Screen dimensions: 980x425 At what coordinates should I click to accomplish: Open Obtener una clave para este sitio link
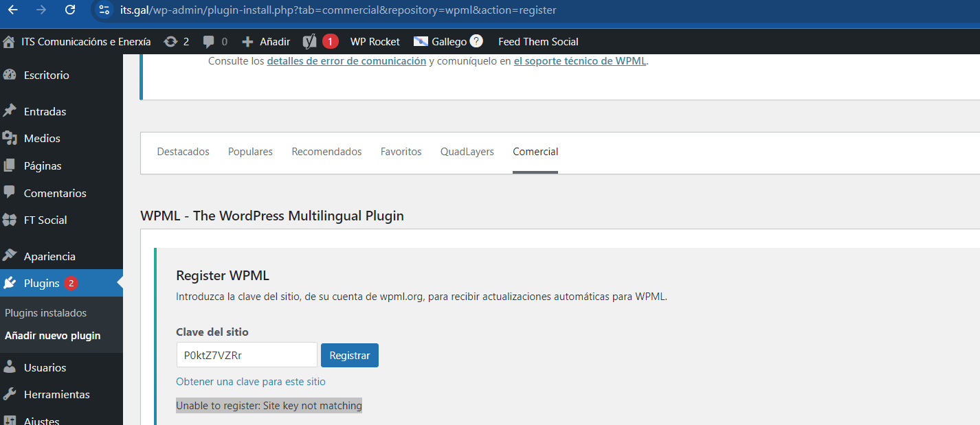tap(251, 382)
